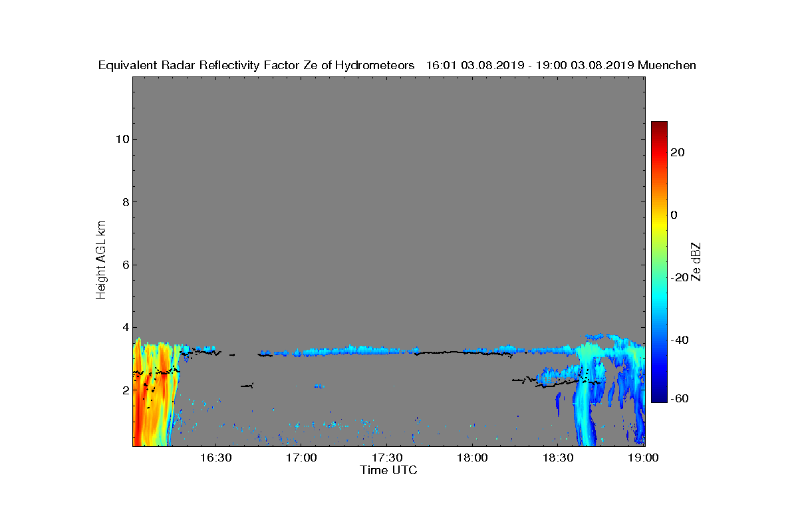The image size is (798, 532).
Task: Click the dark red top of colorbar
Action: click(659, 126)
